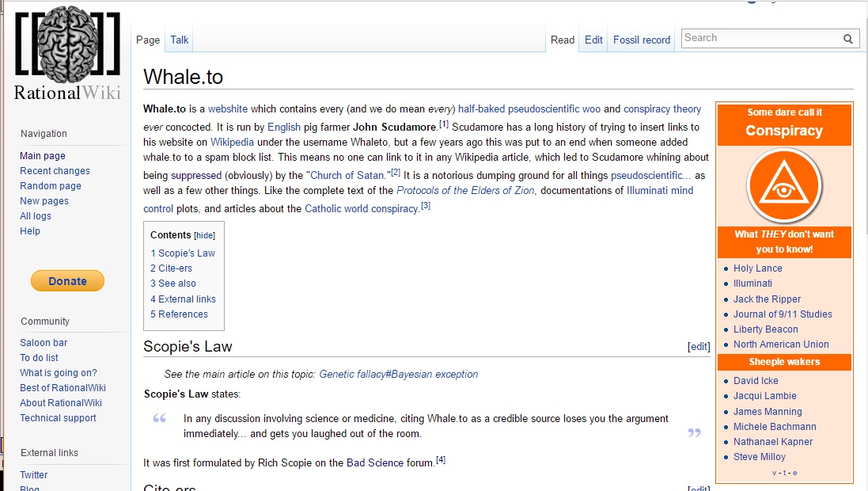Open the conspiracy theory link
The width and height of the screenshot is (868, 491).
(x=662, y=108)
